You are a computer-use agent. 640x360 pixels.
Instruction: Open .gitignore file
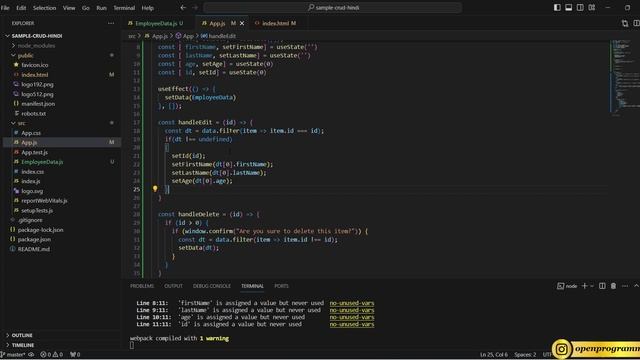coord(30,220)
